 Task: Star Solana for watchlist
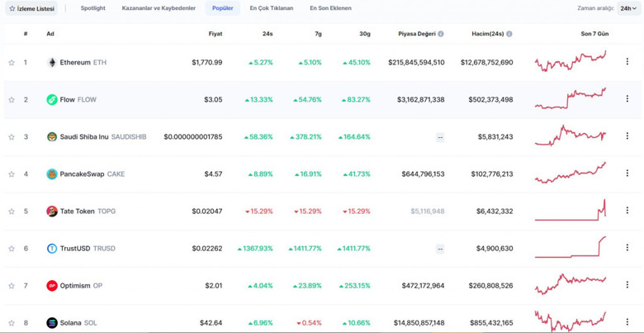[x=12, y=323]
